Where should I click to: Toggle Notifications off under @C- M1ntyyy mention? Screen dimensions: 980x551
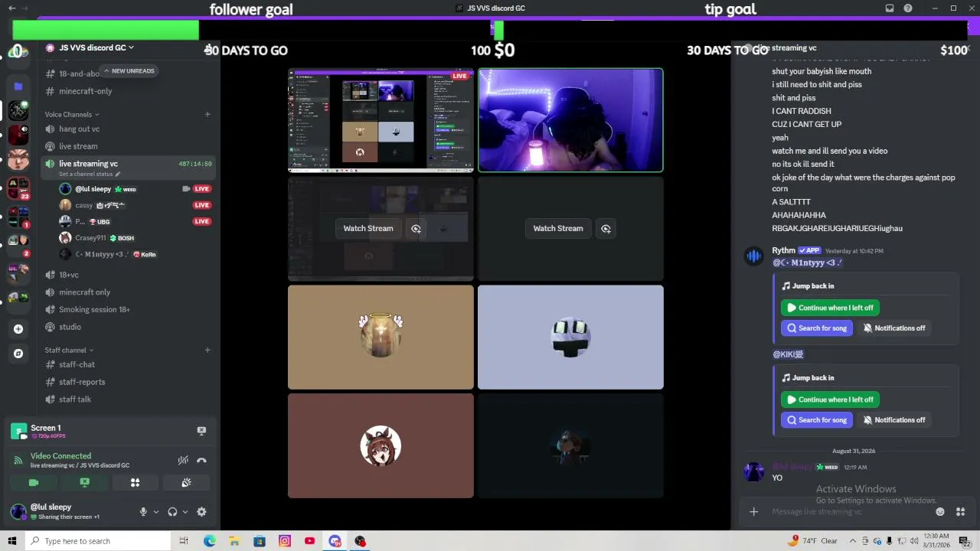pyautogui.click(x=894, y=328)
